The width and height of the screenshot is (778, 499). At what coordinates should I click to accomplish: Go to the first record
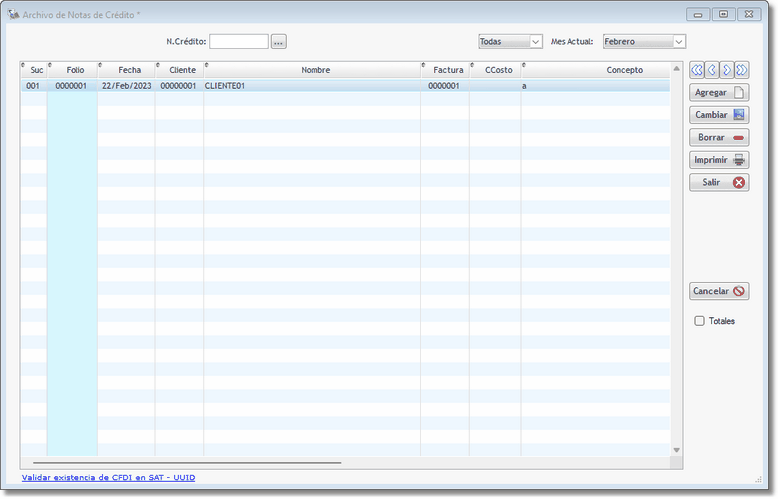(697, 70)
